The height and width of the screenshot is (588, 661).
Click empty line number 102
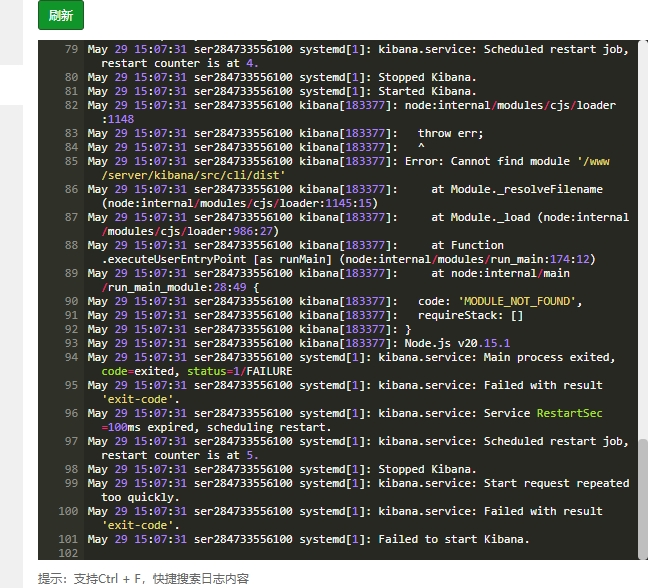68,553
